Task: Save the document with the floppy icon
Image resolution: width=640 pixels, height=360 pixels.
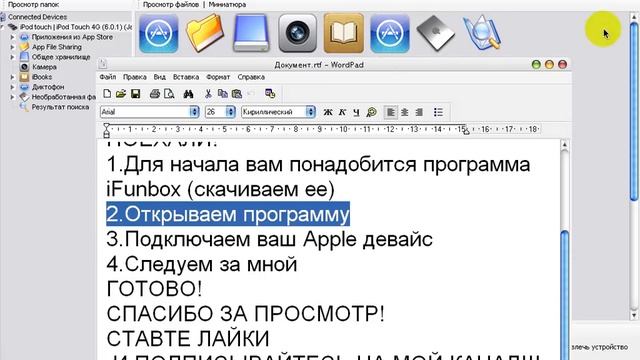Action: coord(136,94)
